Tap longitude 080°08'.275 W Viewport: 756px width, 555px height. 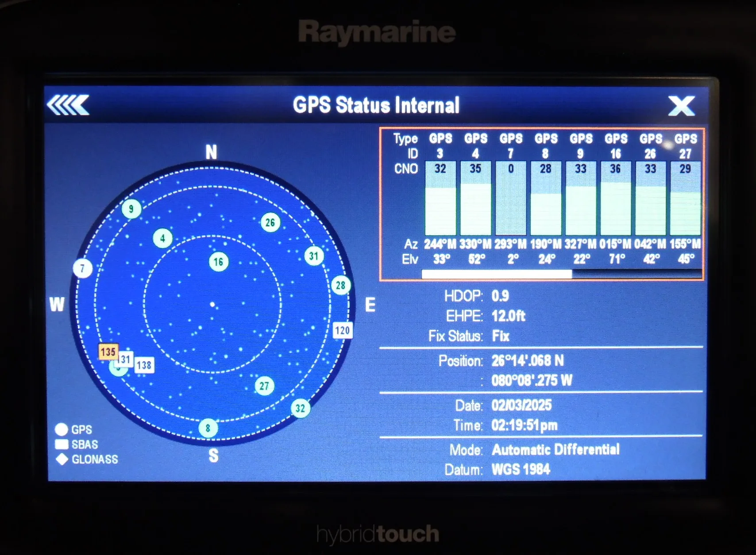pyautogui.click(x=532, y=380)
